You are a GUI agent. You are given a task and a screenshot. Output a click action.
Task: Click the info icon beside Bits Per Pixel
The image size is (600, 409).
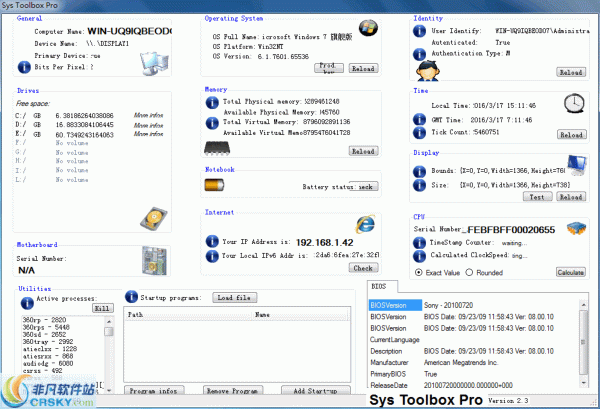click(x=24, y=67)
